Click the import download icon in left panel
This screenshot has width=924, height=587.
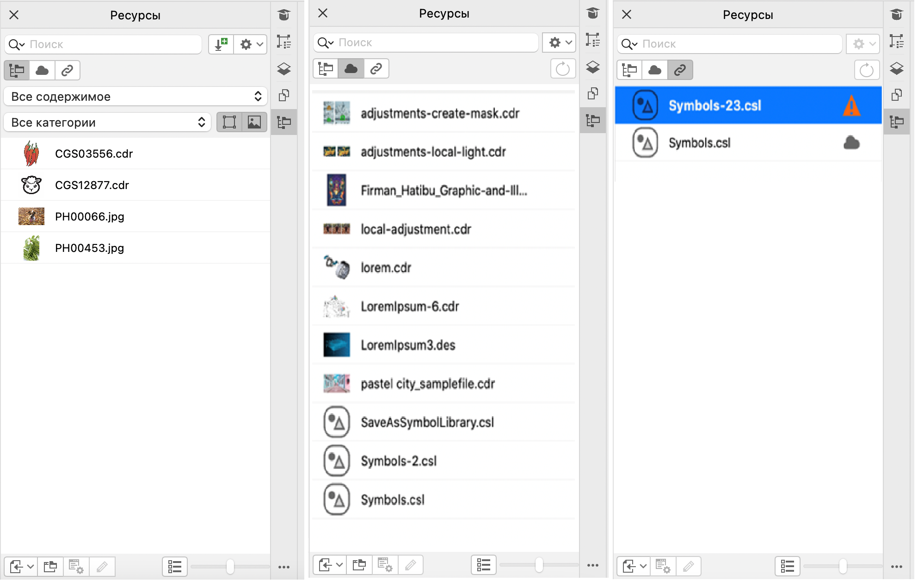click(x=221, y=44)
